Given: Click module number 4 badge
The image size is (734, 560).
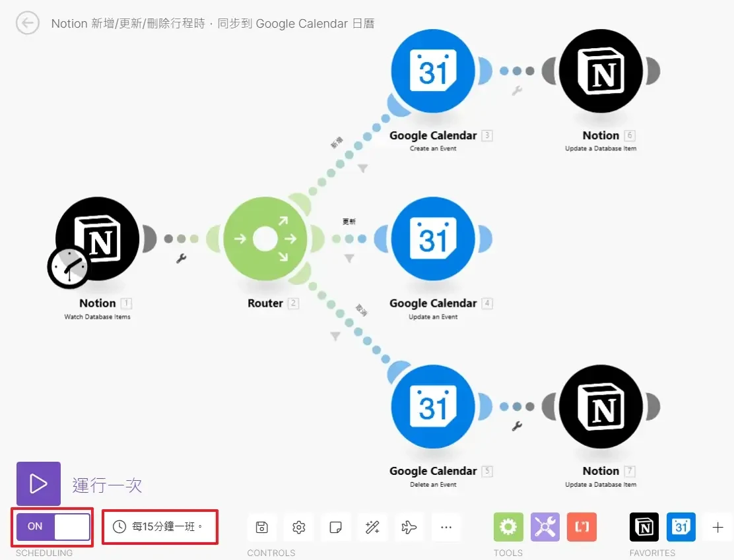Looking at the screenshot, I should (487, 303).
